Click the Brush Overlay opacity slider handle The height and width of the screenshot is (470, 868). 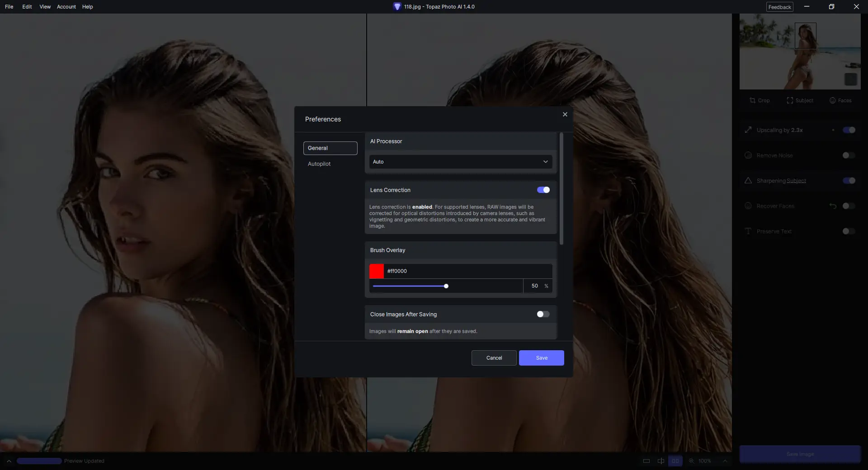pyautogui.click(x=446, y=286)
